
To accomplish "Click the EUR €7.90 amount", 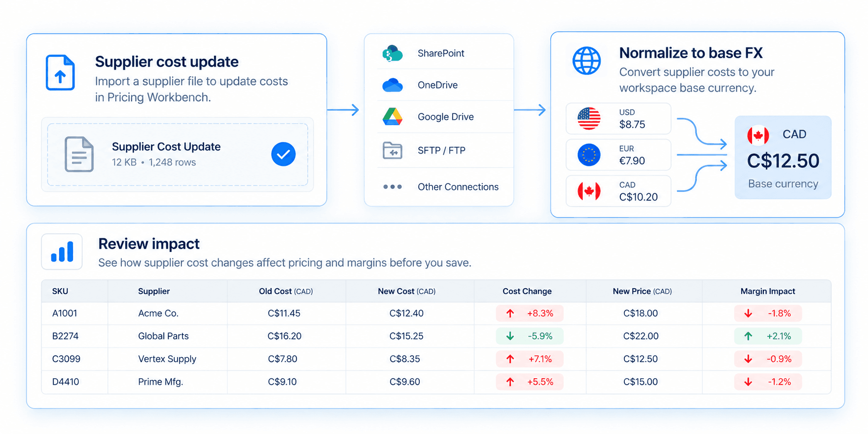I will coord(632,160).
